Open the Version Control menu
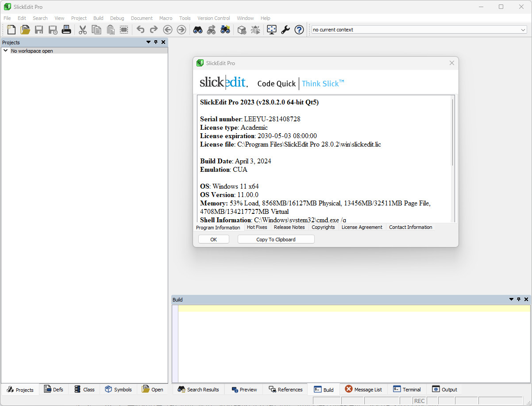This screenshot has width=532, height=406. tap(214, 18)
